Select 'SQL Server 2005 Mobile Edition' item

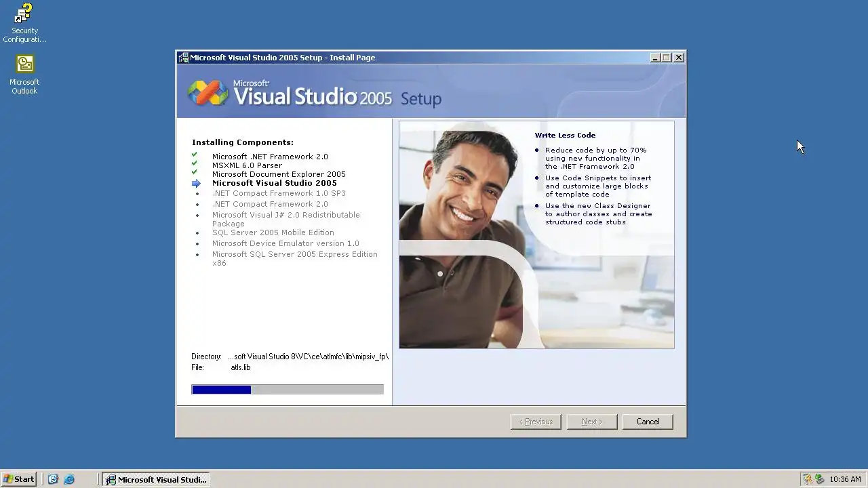pyautogui.click(x=273, y=232)
